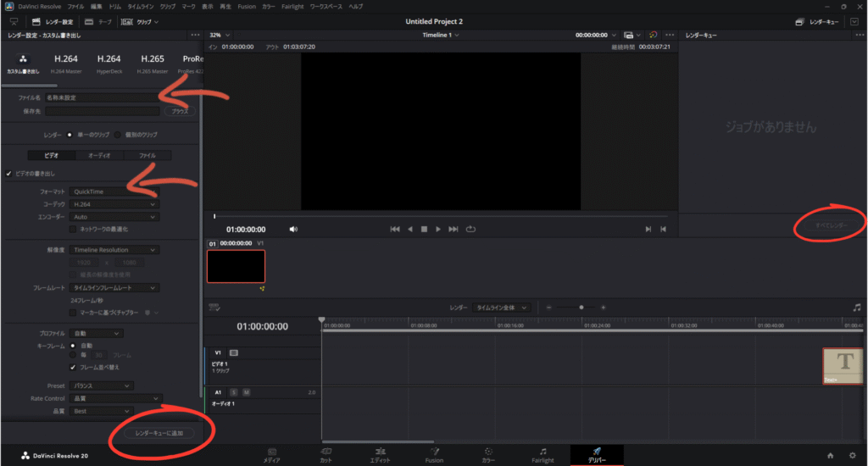Screen dimensions: 868x466
Task: Select the clip 01 thumbnail
Action: coord(236,266)
